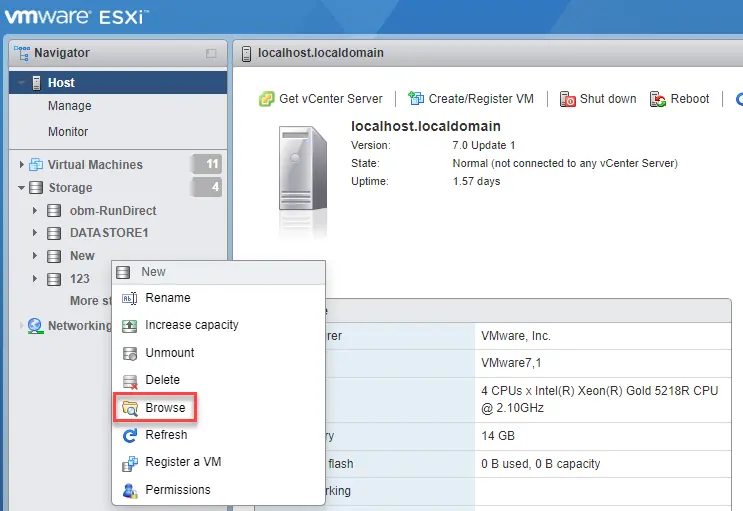This screenshot has height=511, width=743.
Task: Expand the DATASTORE1 datastore node
Action: 35,233
